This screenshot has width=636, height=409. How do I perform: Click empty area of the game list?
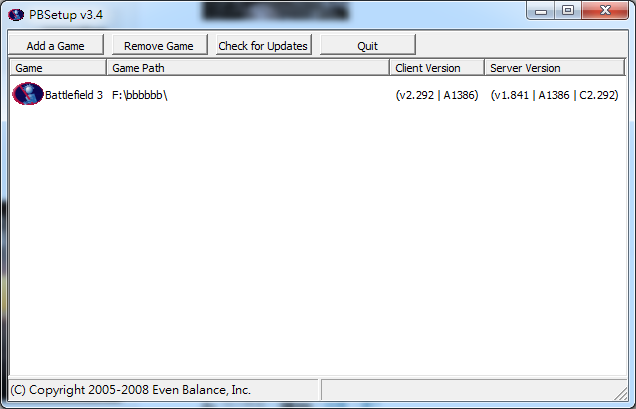point(318,239)
